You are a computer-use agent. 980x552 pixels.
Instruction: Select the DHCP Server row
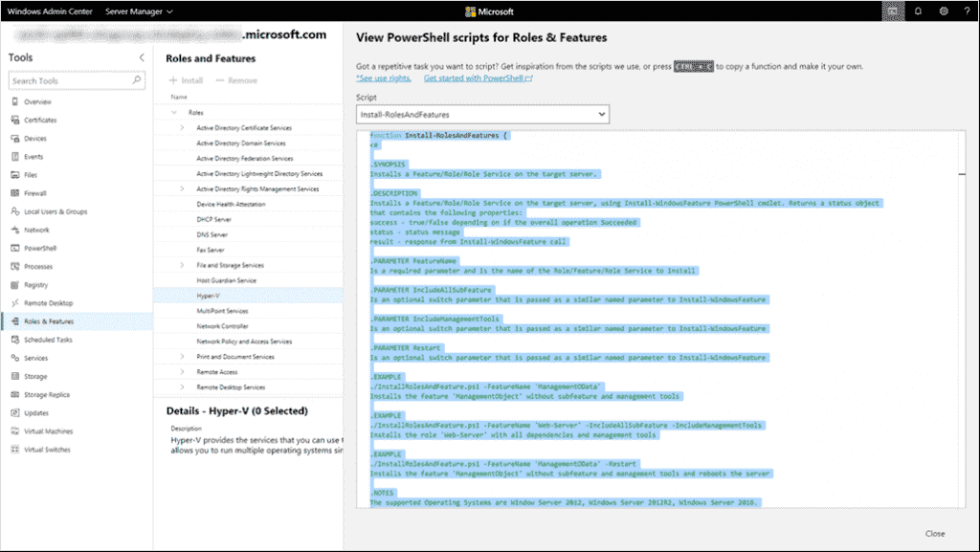click(x=248, y=219)
